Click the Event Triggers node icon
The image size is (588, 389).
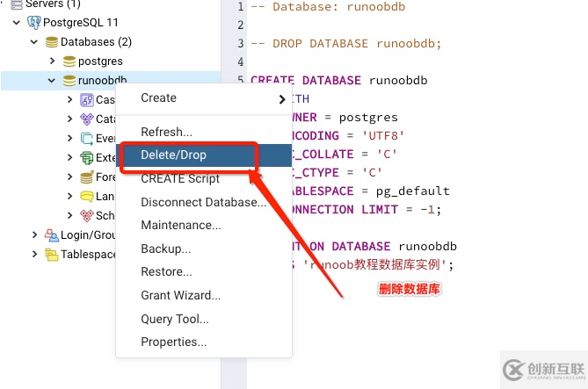click(x=87, y=139)
